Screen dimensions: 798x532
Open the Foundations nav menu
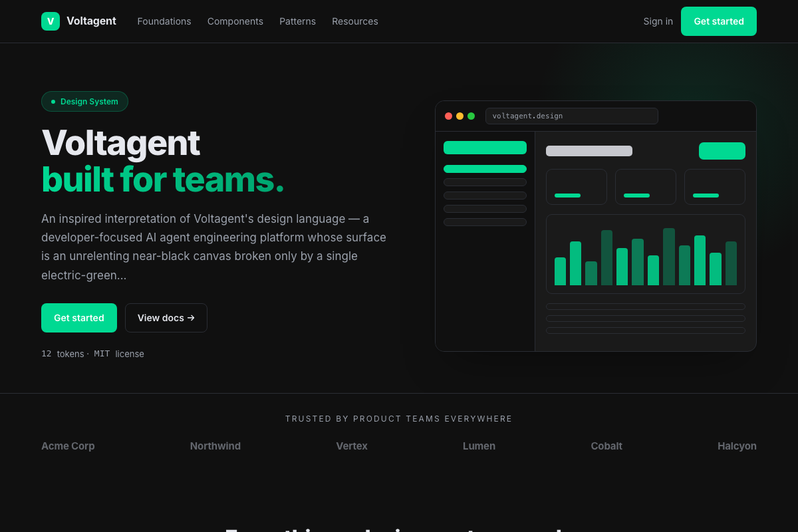point(164,21)
